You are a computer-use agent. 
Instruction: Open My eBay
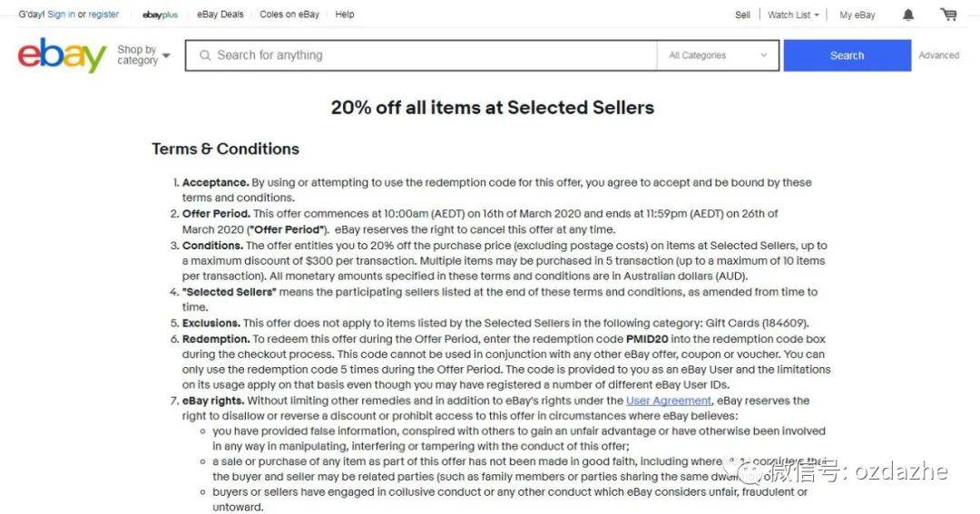857,15
